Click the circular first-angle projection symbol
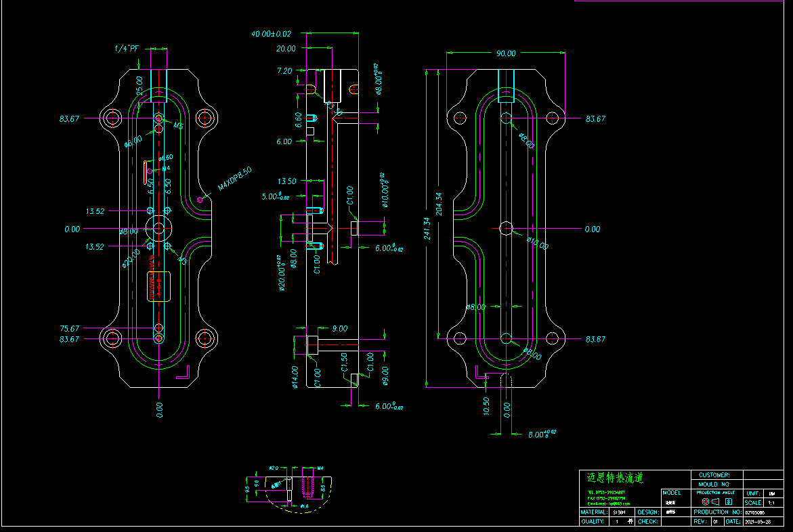793x532 pixels. (706, 502)
